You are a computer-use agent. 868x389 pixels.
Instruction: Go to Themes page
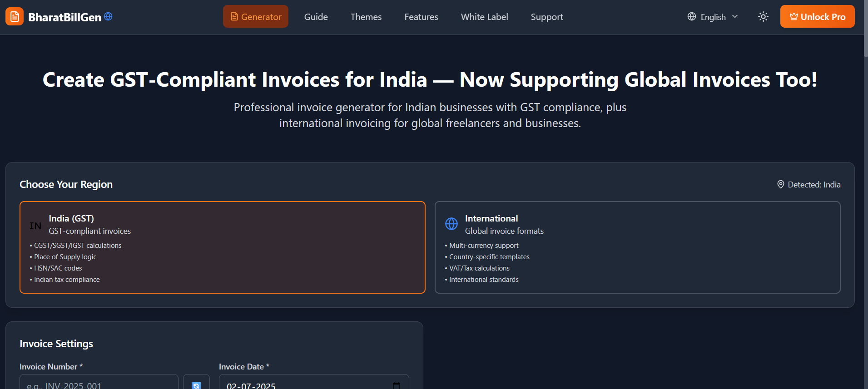(366, 17)
